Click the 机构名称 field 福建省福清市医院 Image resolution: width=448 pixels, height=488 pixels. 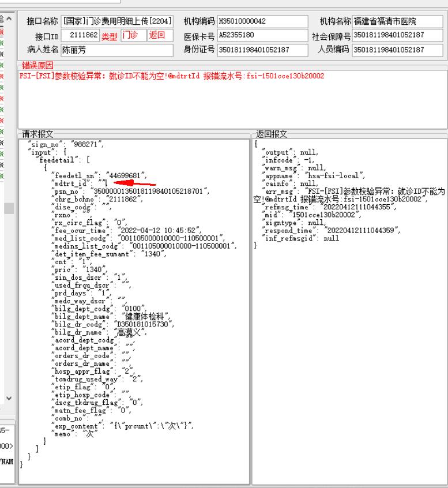pos(397,21)
